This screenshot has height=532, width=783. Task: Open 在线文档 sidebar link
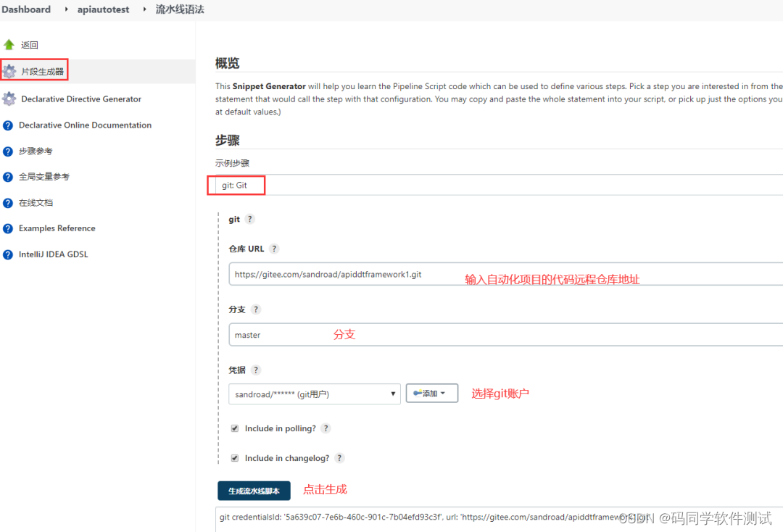click(x=36, y=203)
